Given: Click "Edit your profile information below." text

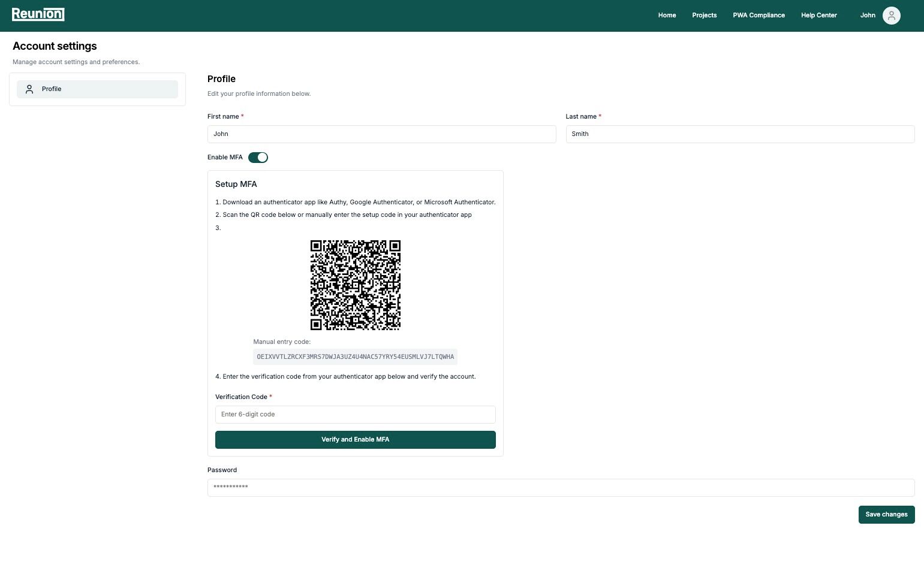Looking at the screenshot, I should pos(259,94).
